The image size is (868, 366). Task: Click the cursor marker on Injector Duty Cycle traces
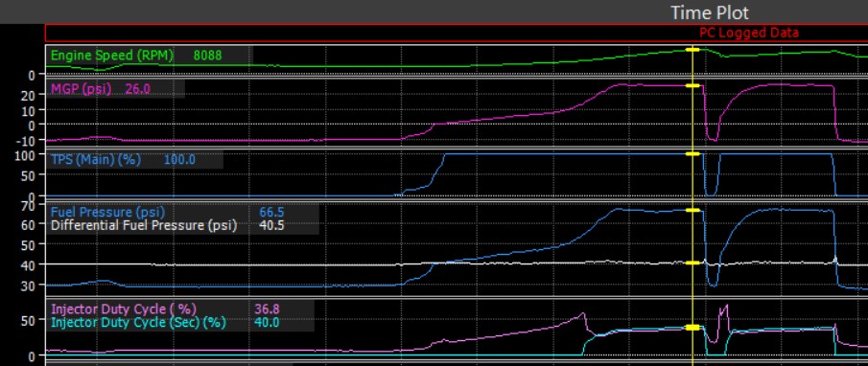click(692, 328)
